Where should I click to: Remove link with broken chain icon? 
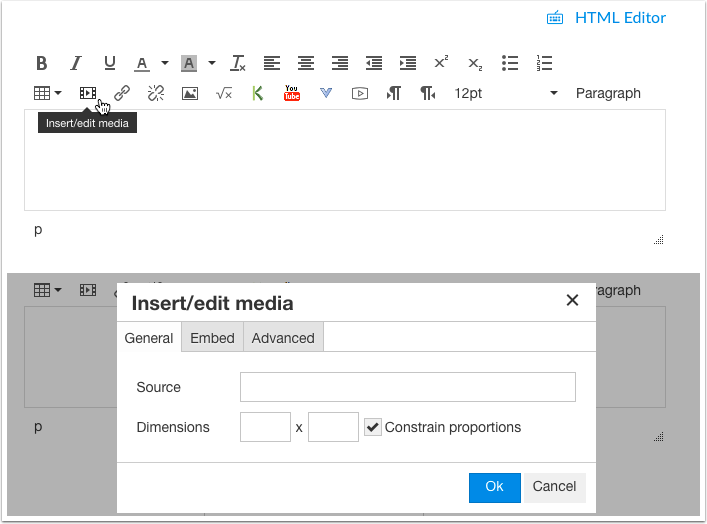pyautogui.click(x=156, y=93)
